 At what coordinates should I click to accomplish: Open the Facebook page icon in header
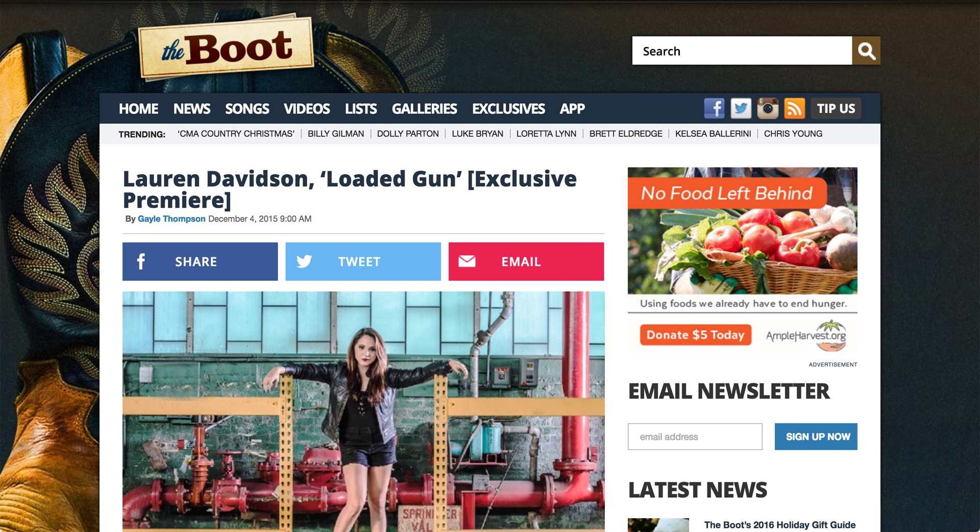click(714, 108)
